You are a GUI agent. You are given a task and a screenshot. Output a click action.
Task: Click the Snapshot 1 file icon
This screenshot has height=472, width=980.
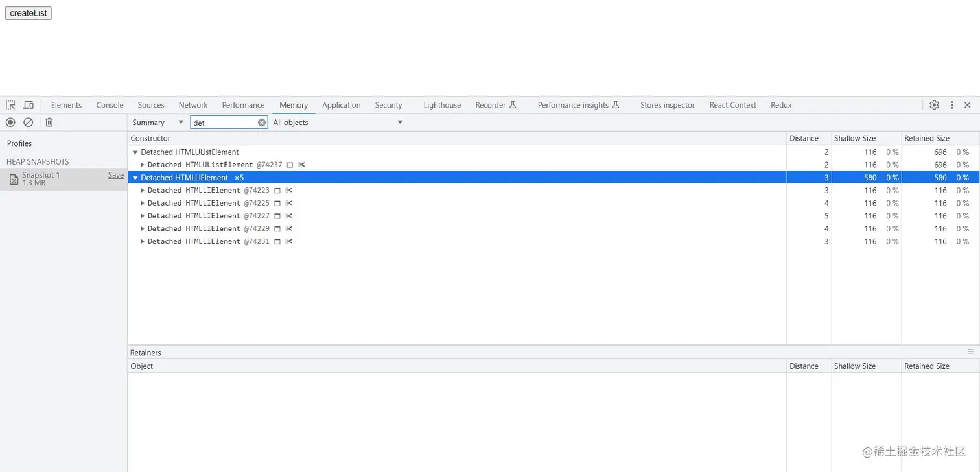pos(14,180)
